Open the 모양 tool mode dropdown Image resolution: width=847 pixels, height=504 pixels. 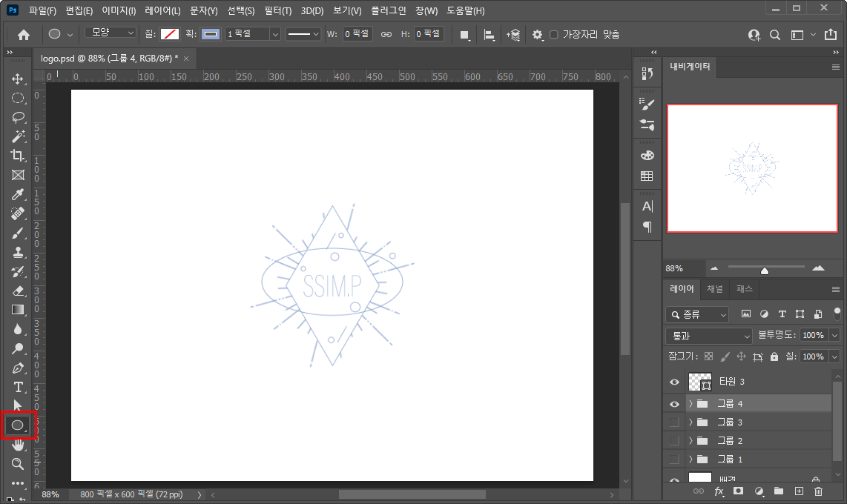[111, 33]
